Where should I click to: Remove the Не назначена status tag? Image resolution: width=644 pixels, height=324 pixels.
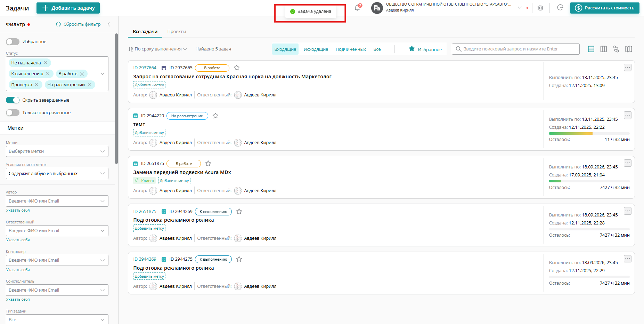[x=46, y=63]
